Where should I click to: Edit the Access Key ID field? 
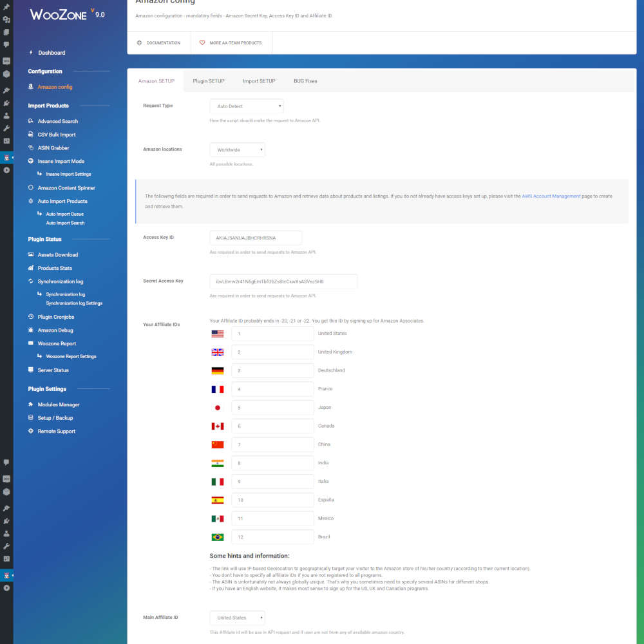[256, 238]
